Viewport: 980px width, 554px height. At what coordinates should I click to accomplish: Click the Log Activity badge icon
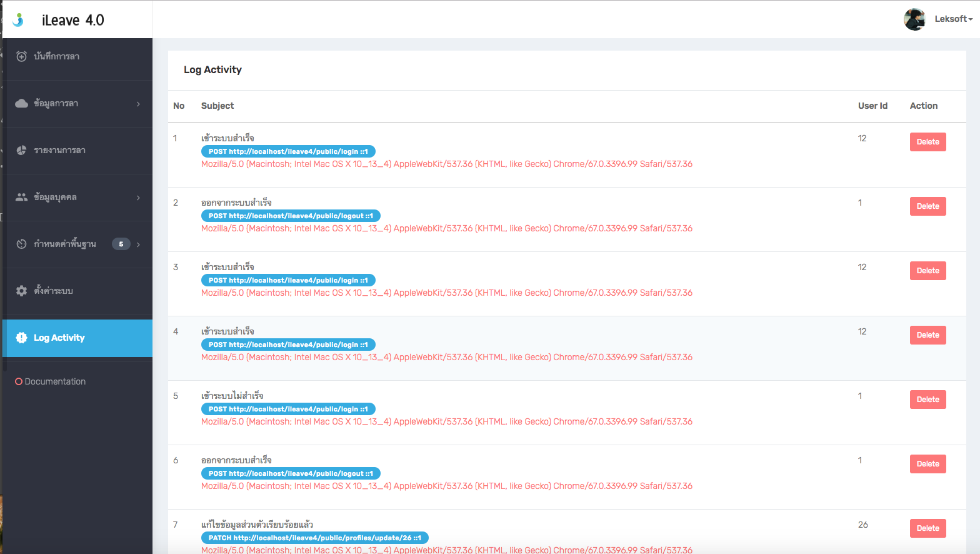(21, 338)
